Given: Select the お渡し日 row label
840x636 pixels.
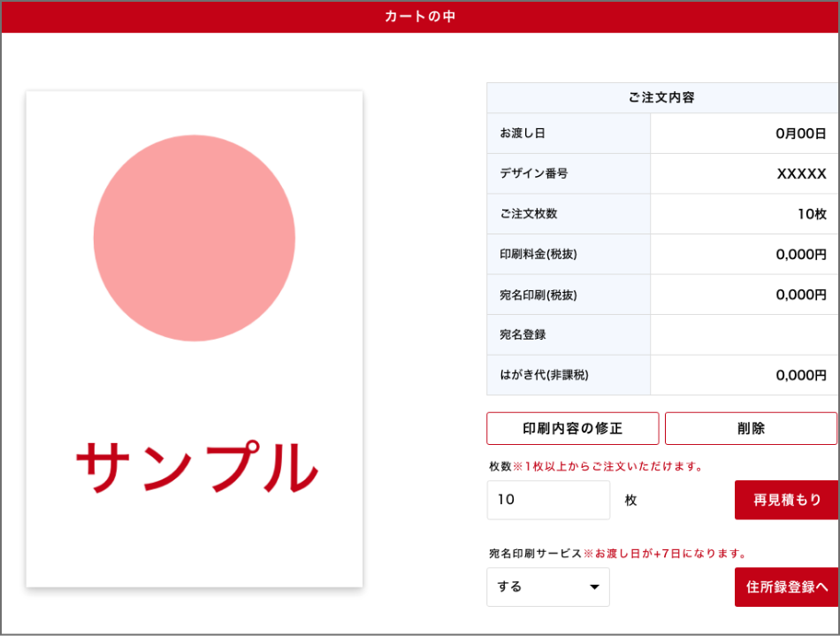Looking at the screenshot, I should [x=523, y=133].
